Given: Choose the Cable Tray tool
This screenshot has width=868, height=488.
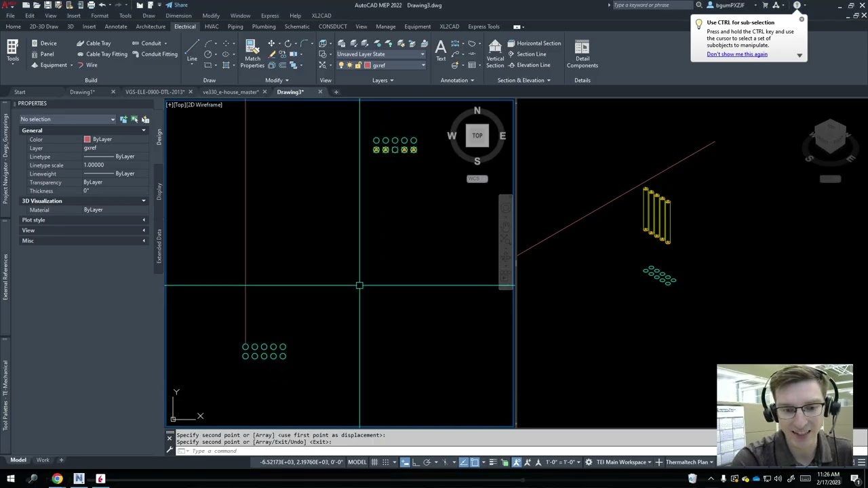Looking at the screenshot, I should click(94, 43).
